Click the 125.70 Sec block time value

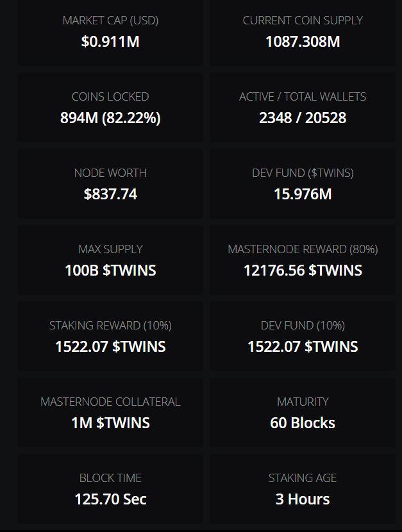(110, 499)
